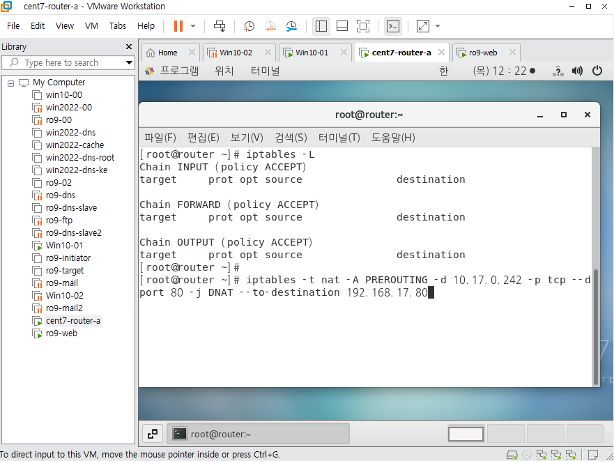Open the View menu
Image resolution: width=614 pixels, height=462 pixels.
(x=65, y=26)
